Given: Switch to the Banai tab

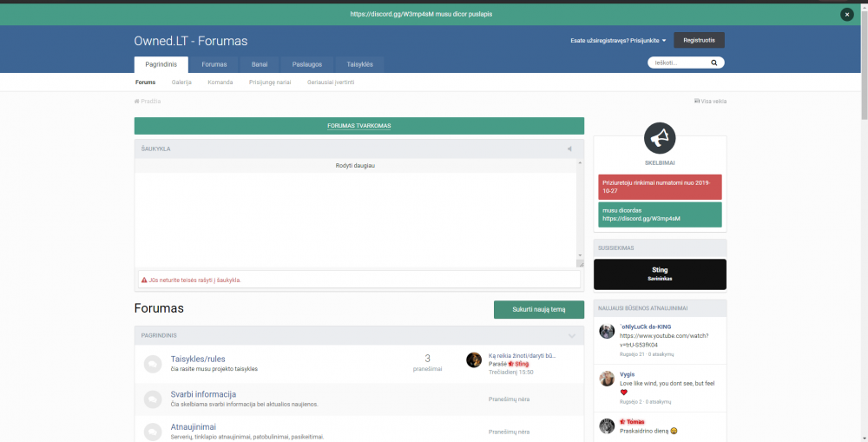Looking at the screenshot, I should pyautogui.click(x=260, y=64).
